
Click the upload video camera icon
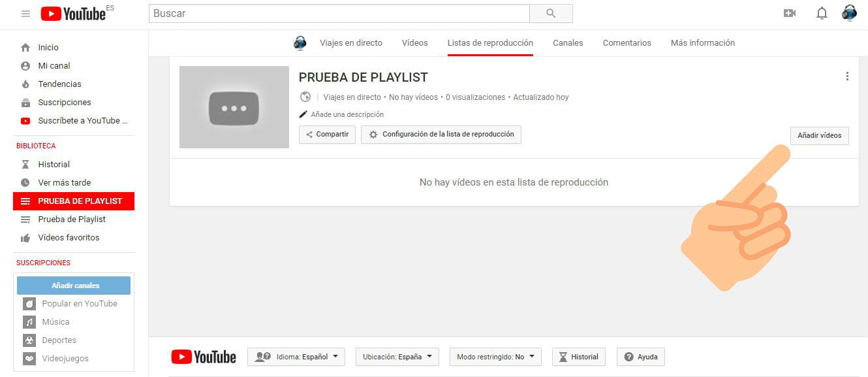(x=790, y=13)
